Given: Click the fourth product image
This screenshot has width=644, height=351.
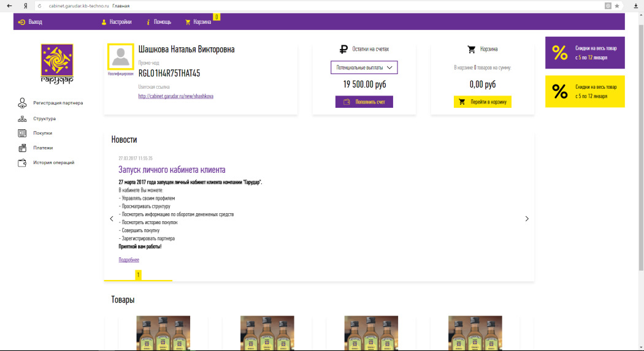Looking at the screenshot, I should 475,333.
